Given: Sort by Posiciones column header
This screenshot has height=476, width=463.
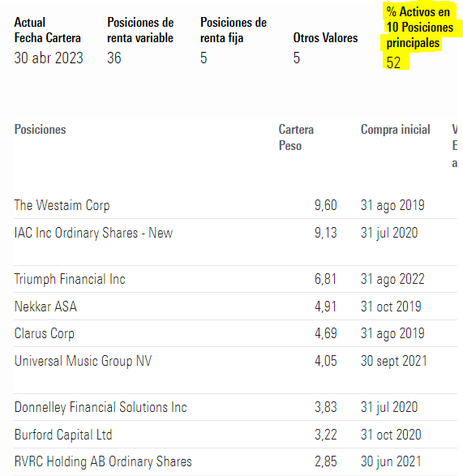Looking at the screenshot, I should click(40, 130).
